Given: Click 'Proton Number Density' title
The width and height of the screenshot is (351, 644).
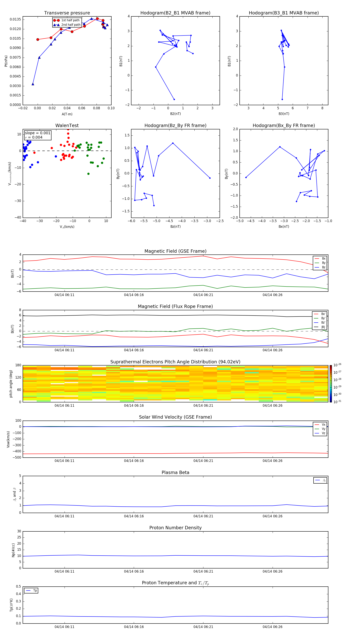Looking at the screenshot, I should [175, 528].
